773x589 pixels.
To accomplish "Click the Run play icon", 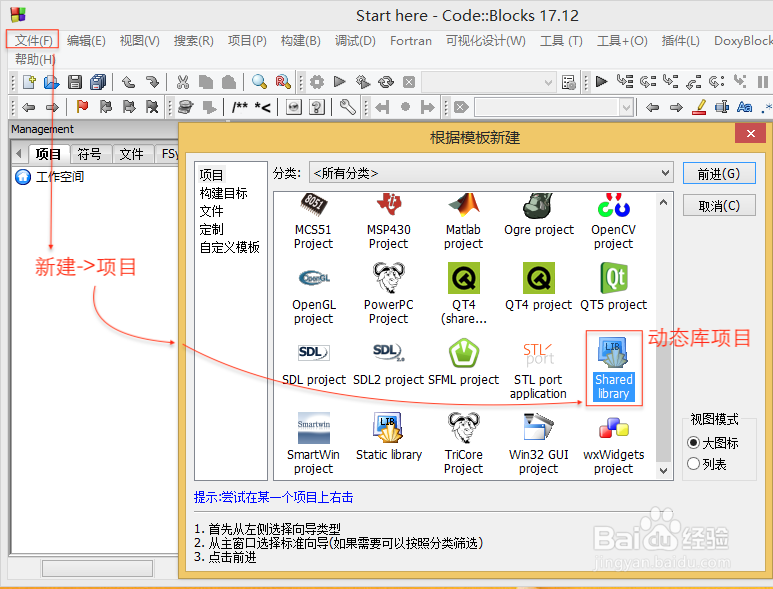I will point(340,82).
